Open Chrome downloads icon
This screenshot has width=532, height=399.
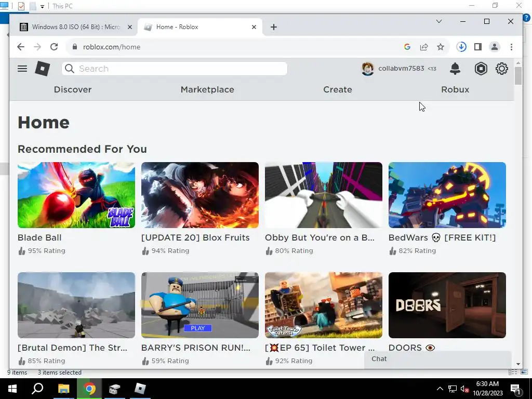click(x=461, y=47)
